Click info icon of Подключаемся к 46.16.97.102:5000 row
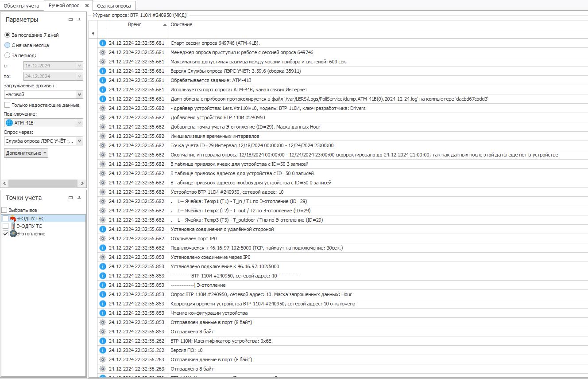 click(x=103, y=248)
